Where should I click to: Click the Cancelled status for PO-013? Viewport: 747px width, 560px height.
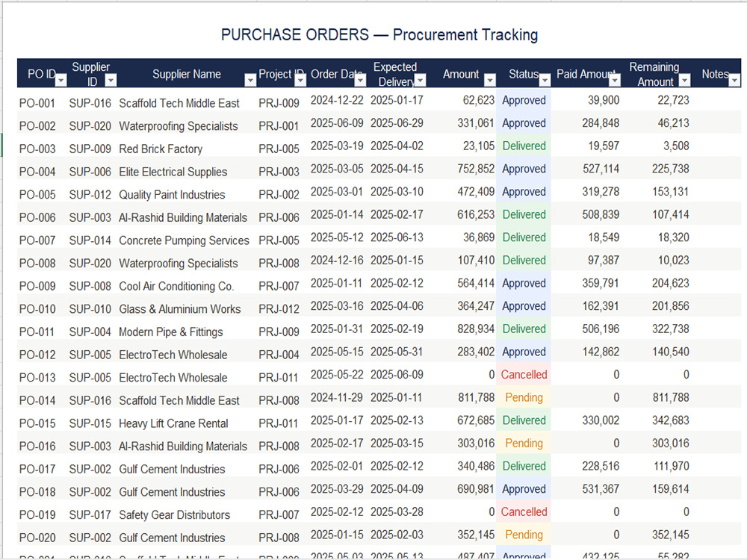(524, 375)
